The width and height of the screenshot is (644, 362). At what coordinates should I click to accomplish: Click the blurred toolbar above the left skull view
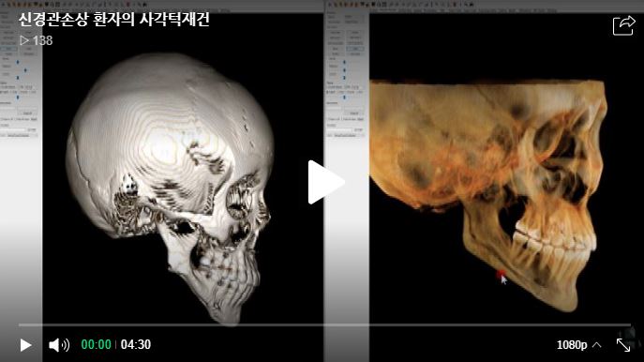161,5
